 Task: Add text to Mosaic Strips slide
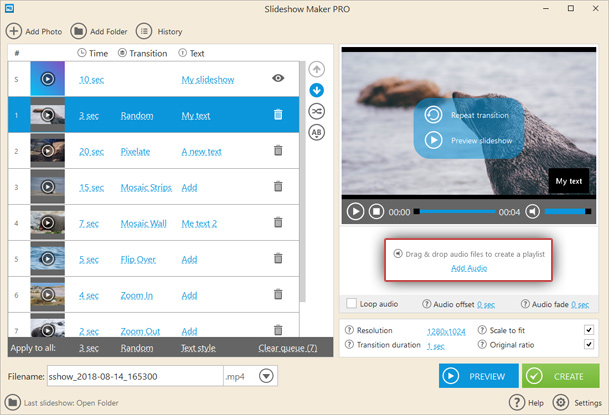189,188
